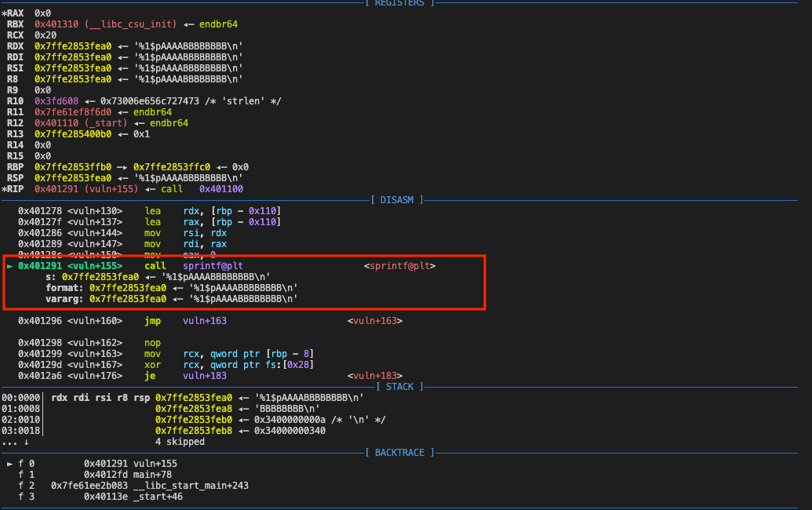Click the down arrow next to '4 skipped'
The width and height of the screenshot is (812, 510).
click(28, 442)
